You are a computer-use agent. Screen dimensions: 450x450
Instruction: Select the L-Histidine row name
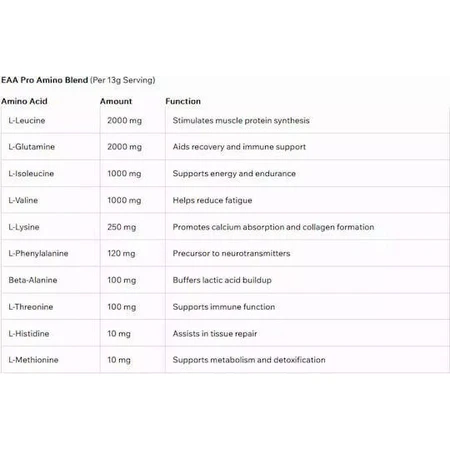pos(29,333)
